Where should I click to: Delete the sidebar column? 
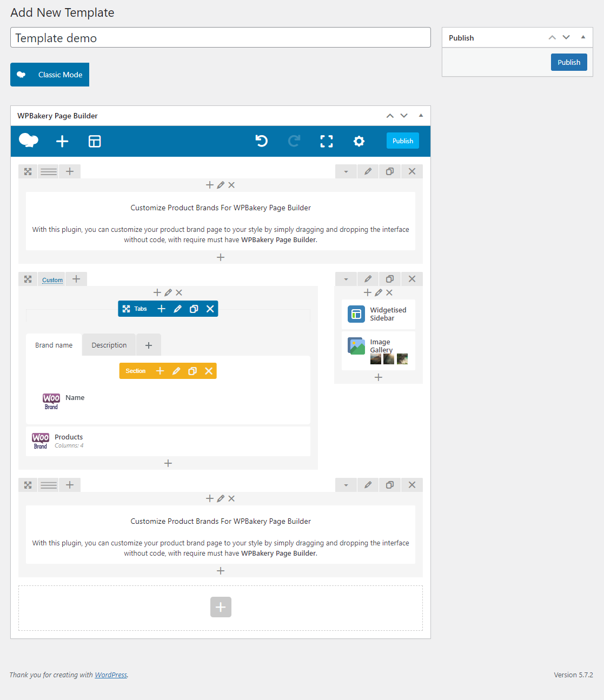click(389, 292)
